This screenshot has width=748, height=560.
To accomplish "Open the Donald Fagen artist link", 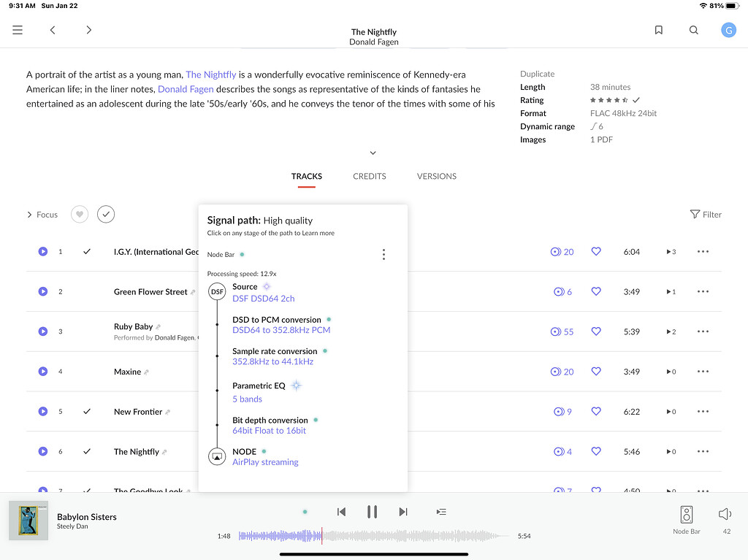I will 186,89.
